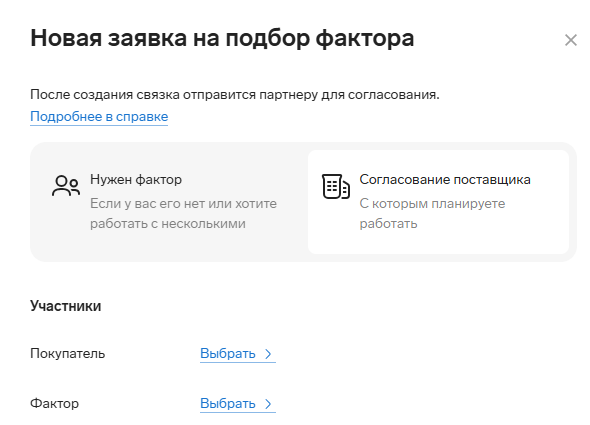590x425 pixels.
Task: Click the sentence После создания связка отправится партнеру
Action: [234, 94]
